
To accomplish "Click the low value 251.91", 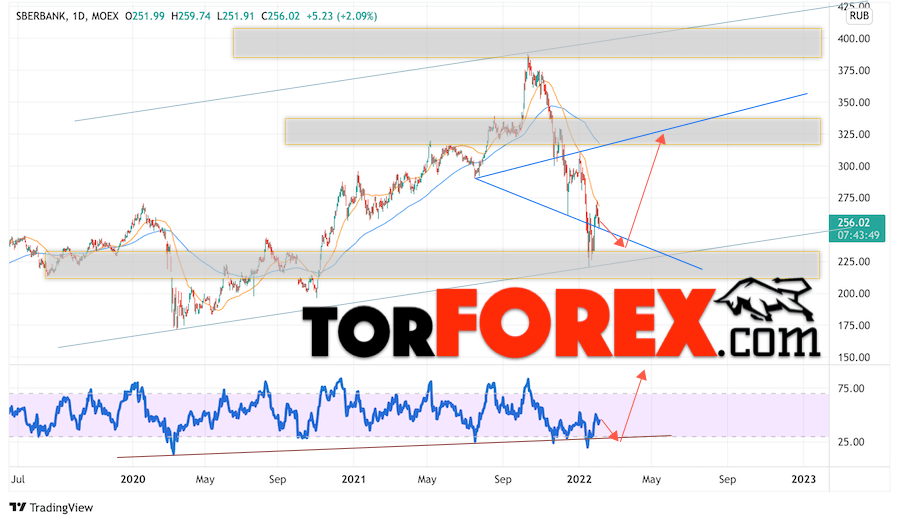I will [238, 16].
